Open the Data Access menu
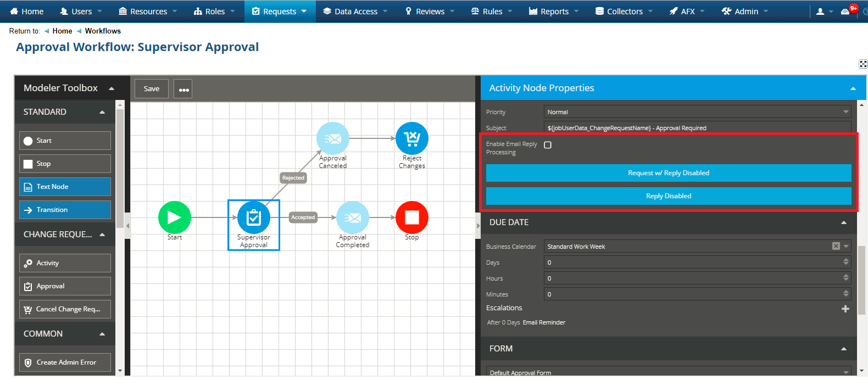868x380 pixels. (355, 12)
